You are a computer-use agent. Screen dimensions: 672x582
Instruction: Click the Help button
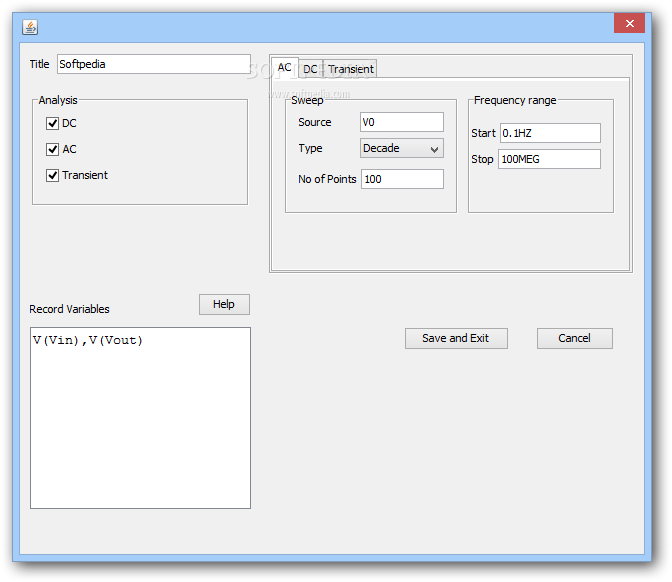pos(224,304)
